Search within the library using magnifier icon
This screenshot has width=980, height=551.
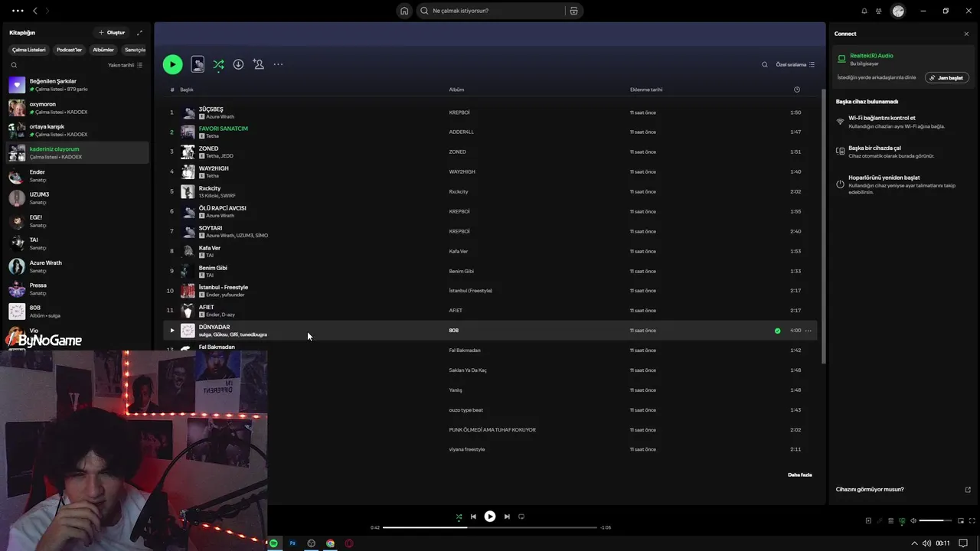[14, 65]
